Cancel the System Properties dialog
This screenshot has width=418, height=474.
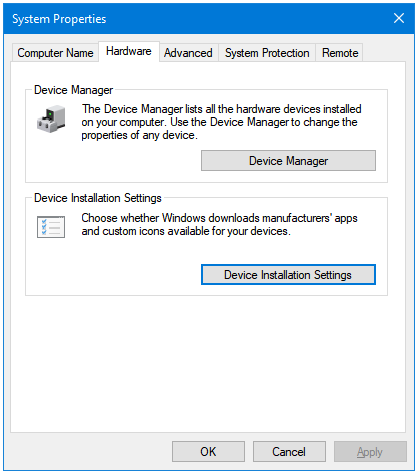289,452
